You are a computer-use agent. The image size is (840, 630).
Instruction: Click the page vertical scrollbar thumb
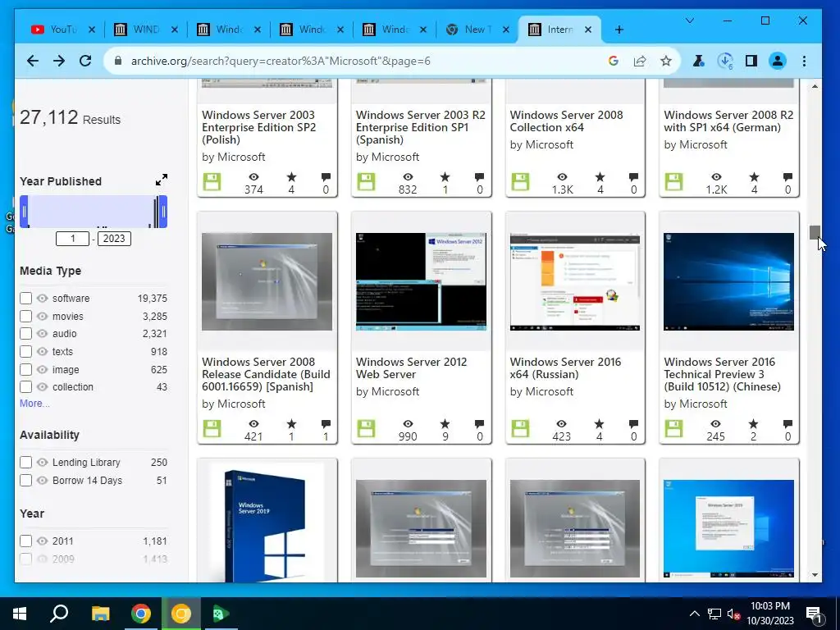815,232
